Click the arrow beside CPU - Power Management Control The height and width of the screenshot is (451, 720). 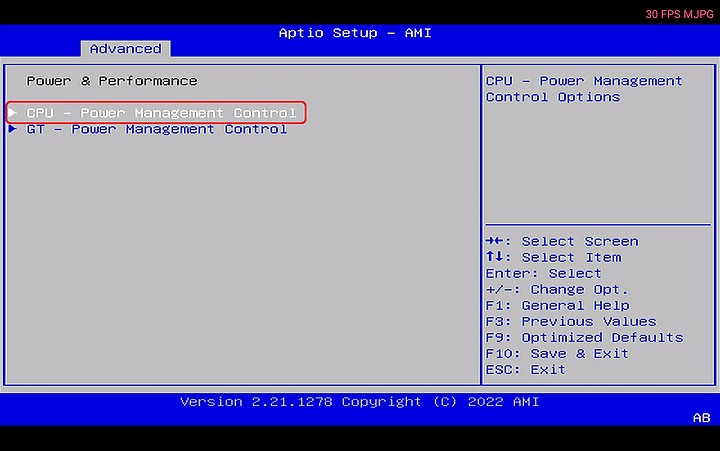click(x=13, y=113)
